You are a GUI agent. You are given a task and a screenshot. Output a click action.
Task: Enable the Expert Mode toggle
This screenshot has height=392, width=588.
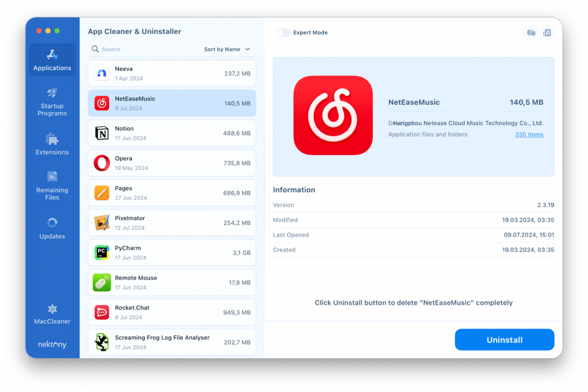[x=283, y=33]
